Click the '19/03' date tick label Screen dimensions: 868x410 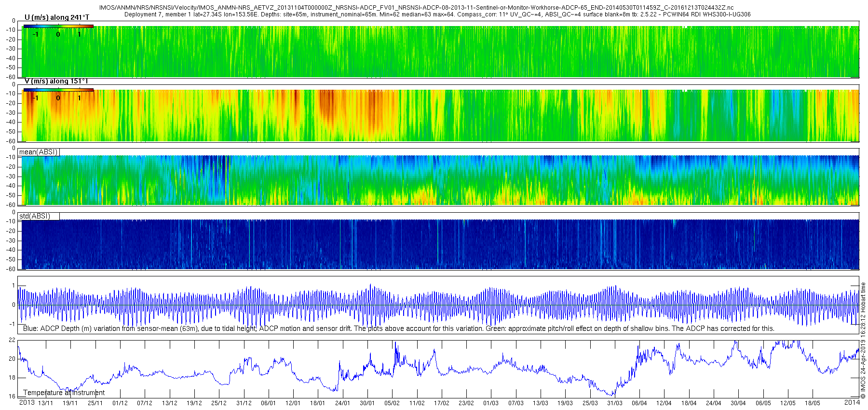tap(566, 403)
